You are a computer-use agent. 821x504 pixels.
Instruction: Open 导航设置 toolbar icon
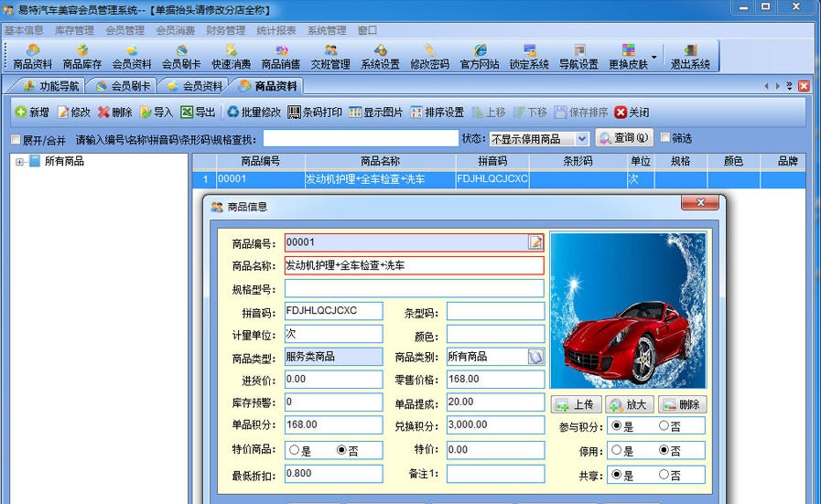578,57
